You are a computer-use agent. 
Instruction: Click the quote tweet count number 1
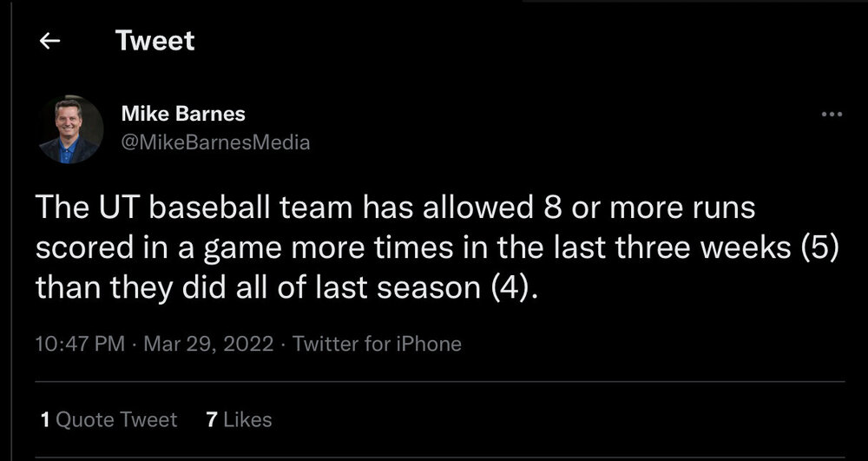[x=45, y=420]
